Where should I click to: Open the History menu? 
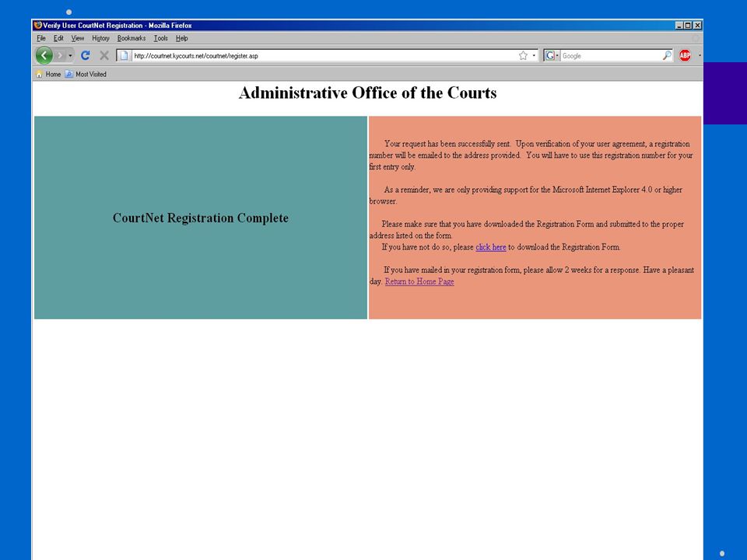pyautogui.click(x=100, y=38)
